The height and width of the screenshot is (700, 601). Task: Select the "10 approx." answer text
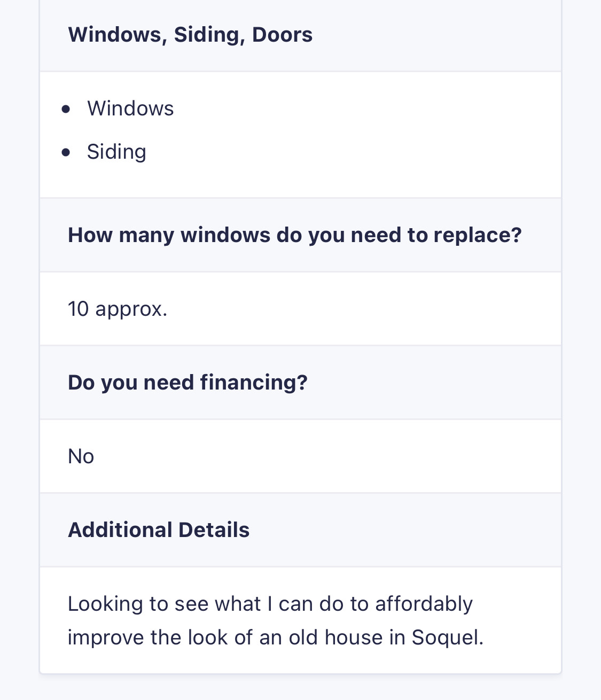point(118,309)
